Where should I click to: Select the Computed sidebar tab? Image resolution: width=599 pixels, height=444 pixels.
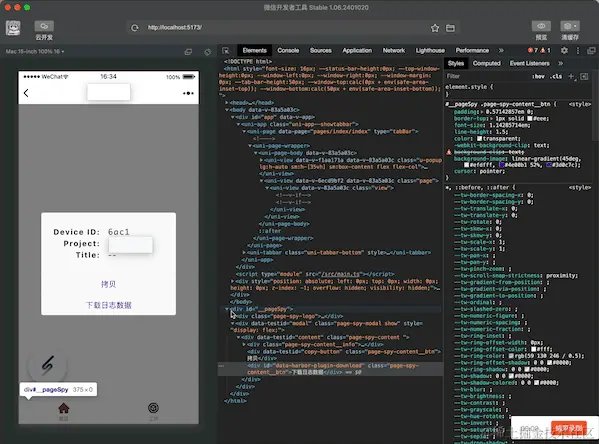click(486, 63)
